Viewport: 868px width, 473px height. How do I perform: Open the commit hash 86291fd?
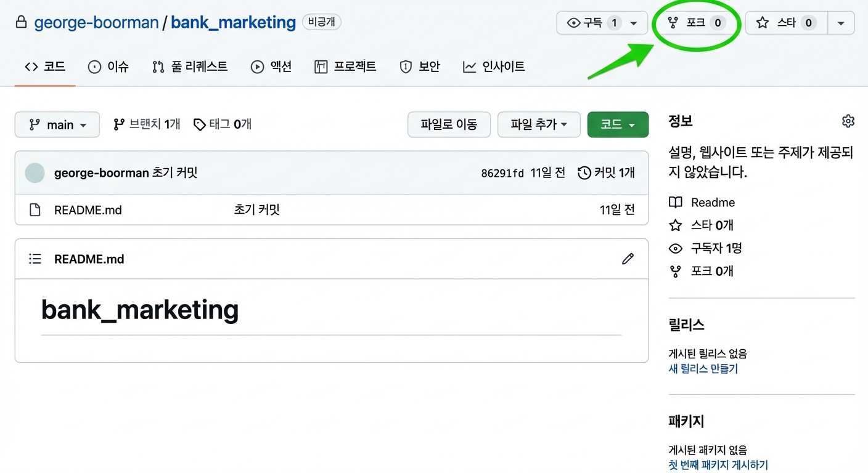(x=502, y=173)
